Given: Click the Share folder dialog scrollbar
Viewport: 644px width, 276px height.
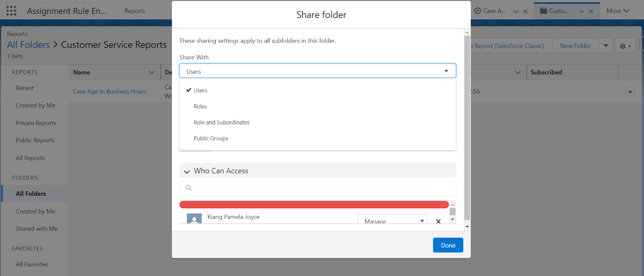Looking at the screenshot, I should (x=467, y=128).
